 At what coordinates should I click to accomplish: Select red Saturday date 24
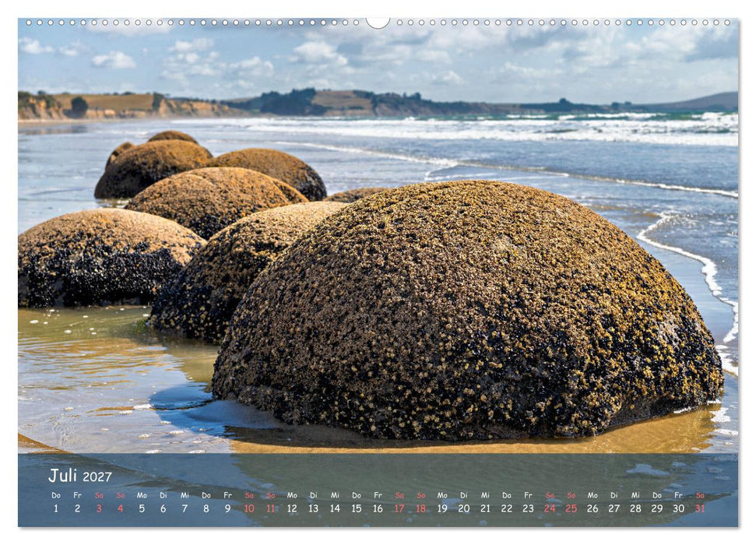tap(550, 508)
